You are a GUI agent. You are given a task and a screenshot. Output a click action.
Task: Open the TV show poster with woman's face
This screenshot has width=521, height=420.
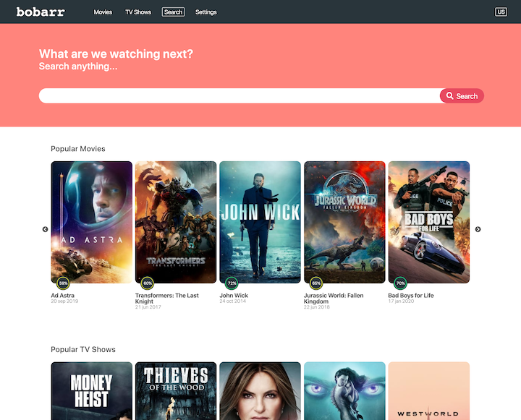pos(260,391)
